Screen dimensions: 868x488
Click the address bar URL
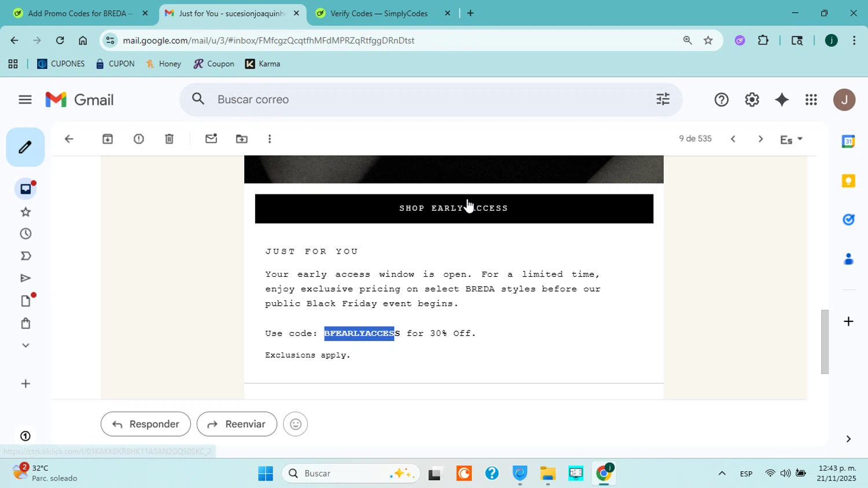click(269, 41)
